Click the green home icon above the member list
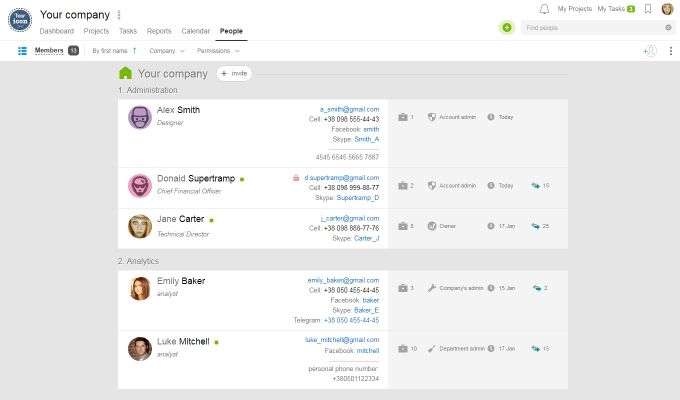The image size is (680, 400). (125, 73)
